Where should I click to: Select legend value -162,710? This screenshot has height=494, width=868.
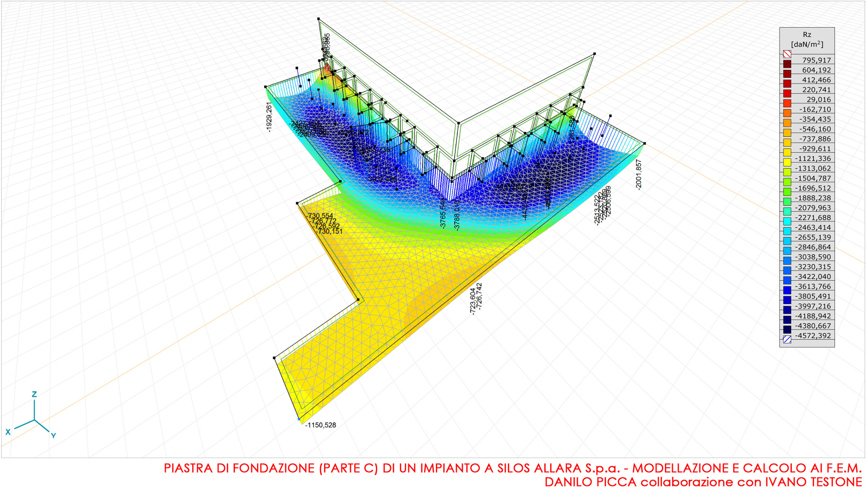[x=815, y=109]
